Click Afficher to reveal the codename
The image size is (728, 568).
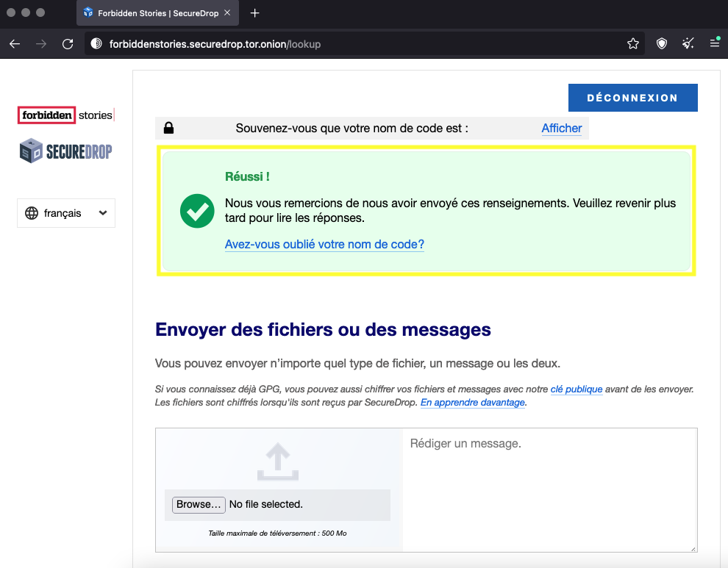point(561,128)
